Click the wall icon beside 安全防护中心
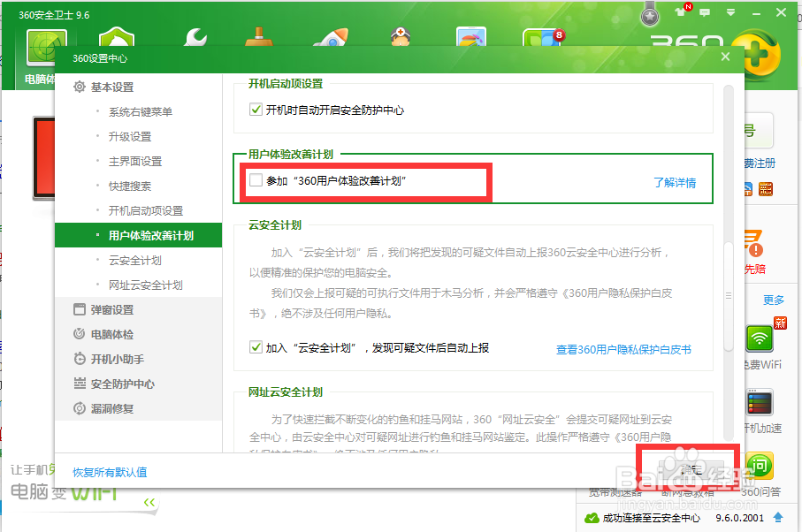This screenshot has width=802, height=532. pos(80,384)
